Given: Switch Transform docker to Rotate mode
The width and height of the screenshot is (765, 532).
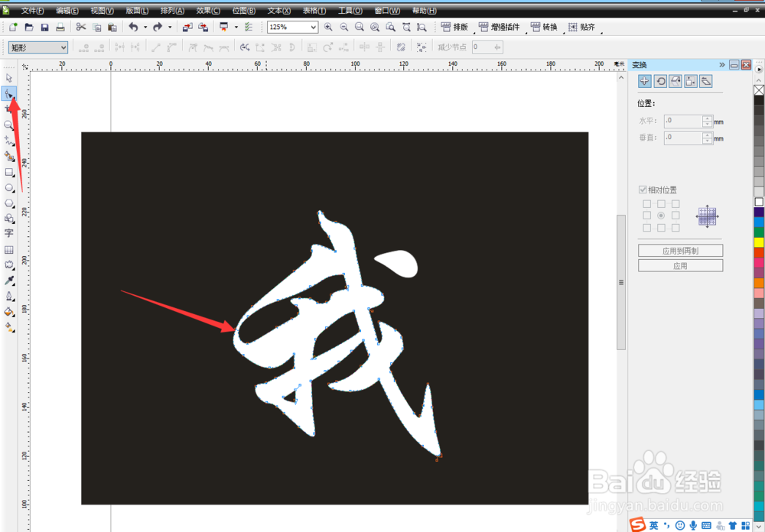Looking at the screenshot, I should 660,82.
